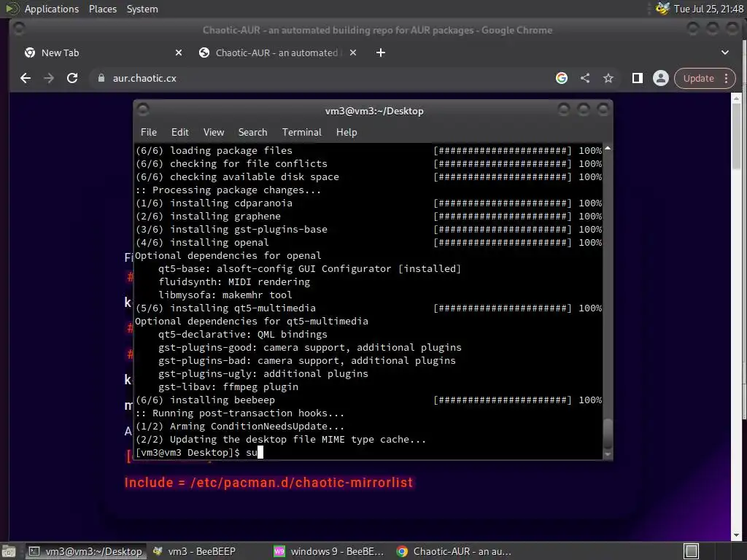Screen dimensions: 747x560
Task: Click workspace switcher in bottom panel
Action: point(692,551)
